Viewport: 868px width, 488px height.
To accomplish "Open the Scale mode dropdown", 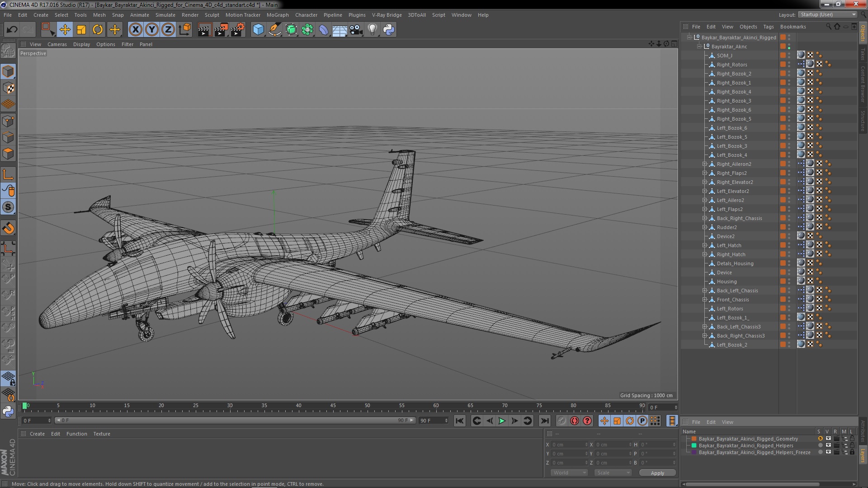I will point(613,473).
